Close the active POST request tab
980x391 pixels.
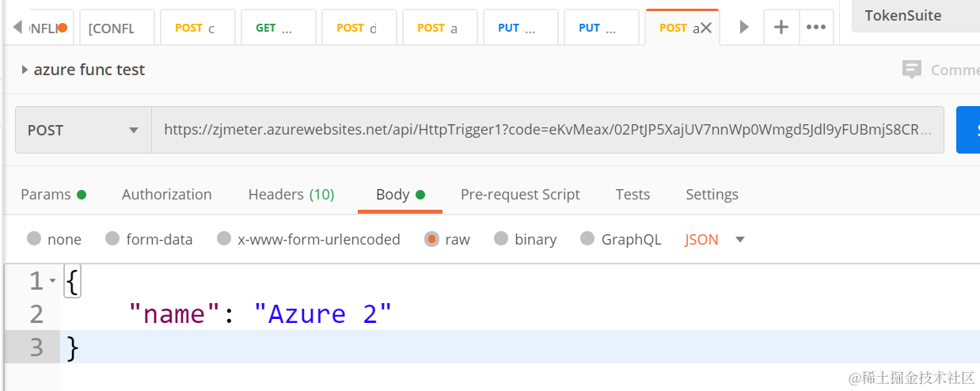click(x=706, y=28)
